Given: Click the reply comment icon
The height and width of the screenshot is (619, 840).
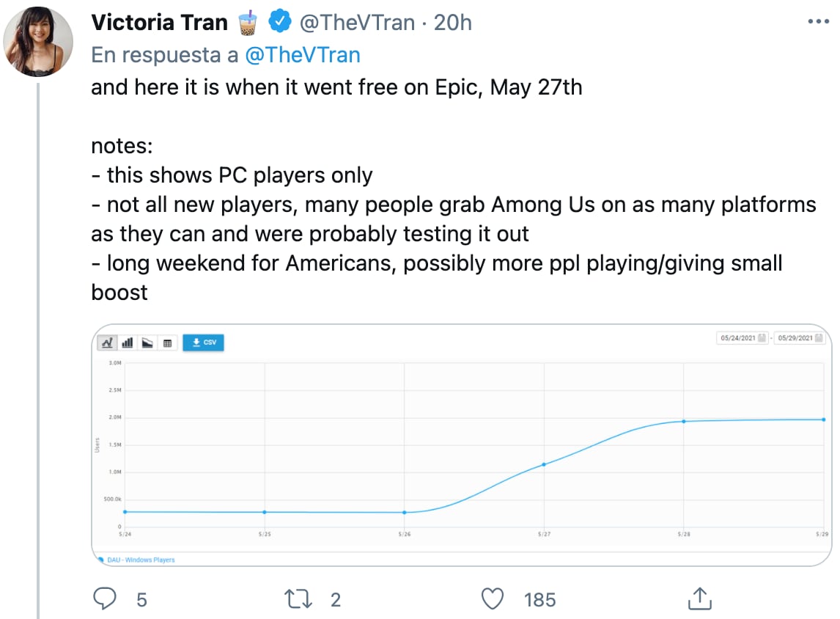Looking at the screenshot, I should coord(106,599).
